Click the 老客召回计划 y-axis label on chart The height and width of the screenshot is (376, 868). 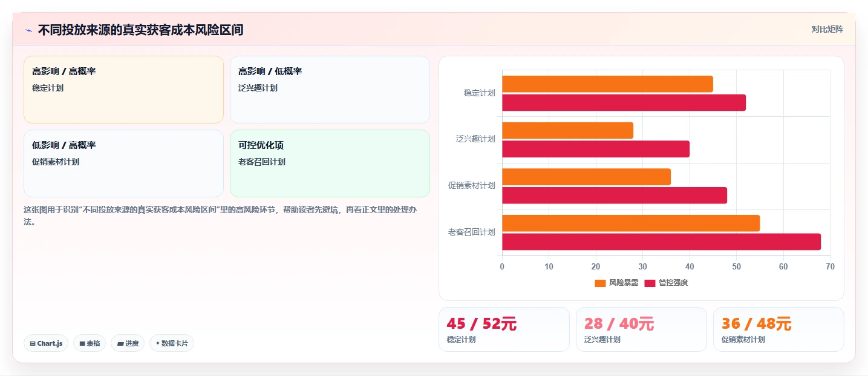click(471, 232)
